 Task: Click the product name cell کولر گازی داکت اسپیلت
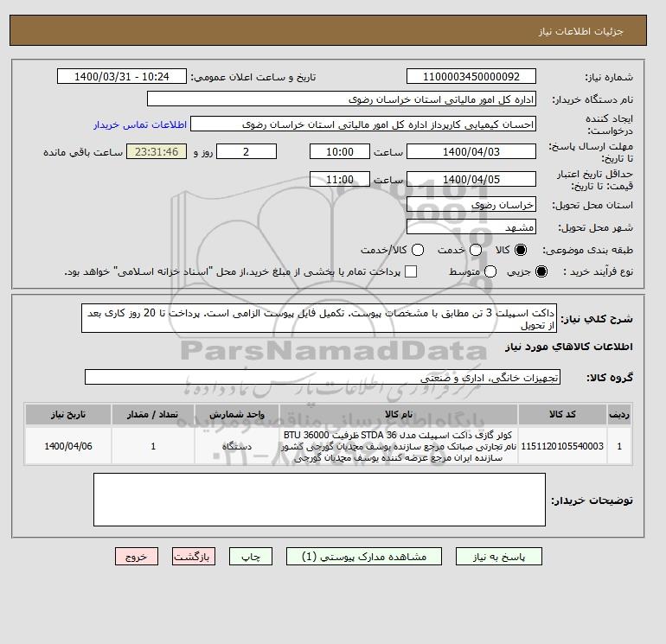(399, 446)
